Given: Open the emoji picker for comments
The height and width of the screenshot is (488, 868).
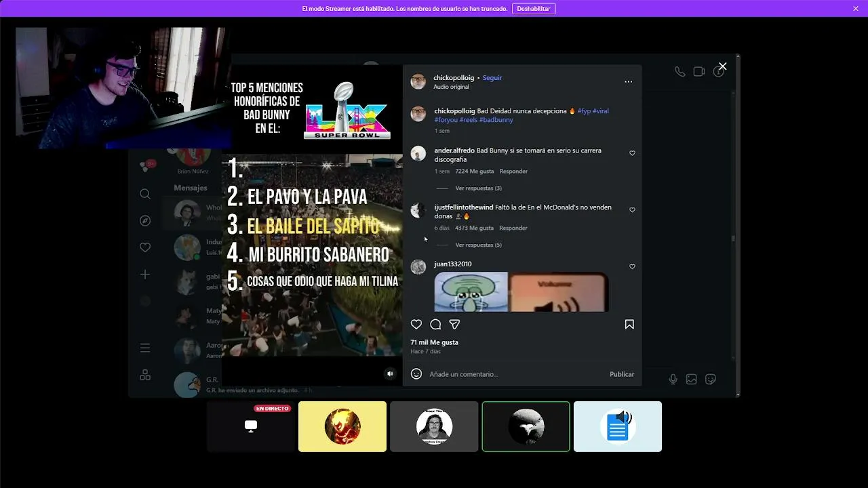Looking at the screenshot, I should pyautogui.click(x=416, y=374).
